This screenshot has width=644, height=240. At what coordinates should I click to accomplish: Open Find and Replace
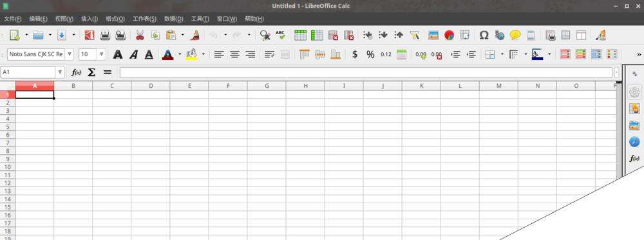click(x=265, y=35)
